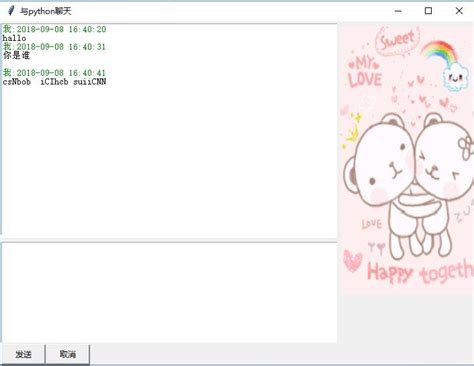
Task: Click the 取消 cancel button
Action: point(68,354)
